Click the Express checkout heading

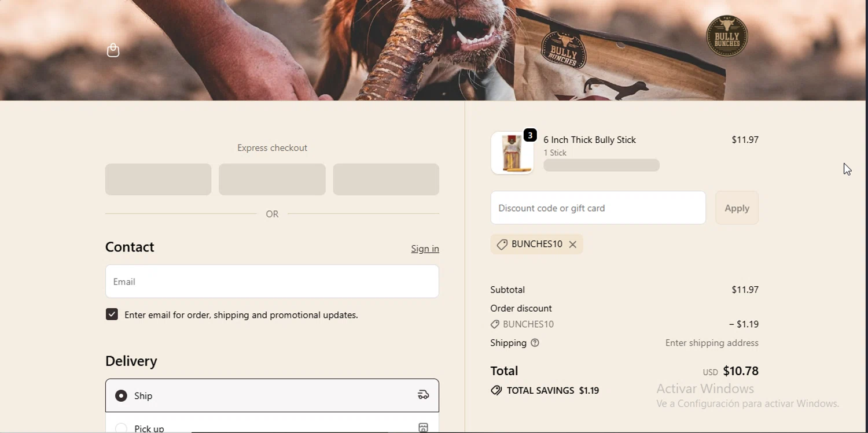(272, 148)
